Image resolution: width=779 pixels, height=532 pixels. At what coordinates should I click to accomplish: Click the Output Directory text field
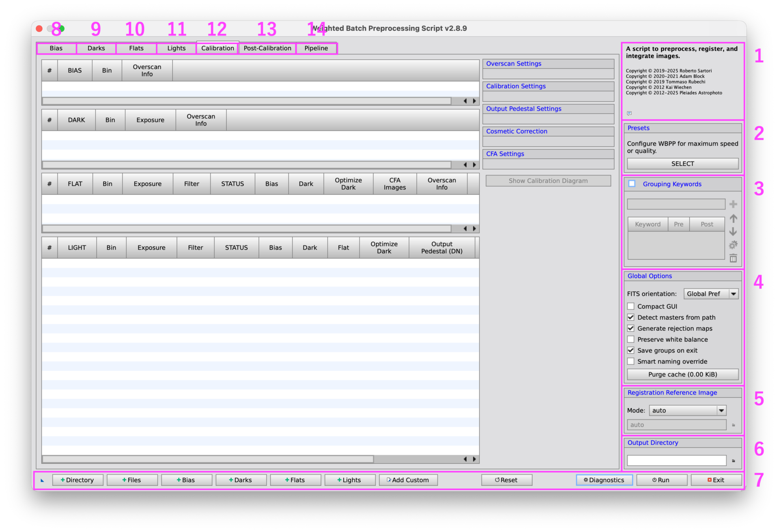coord(676,461)
